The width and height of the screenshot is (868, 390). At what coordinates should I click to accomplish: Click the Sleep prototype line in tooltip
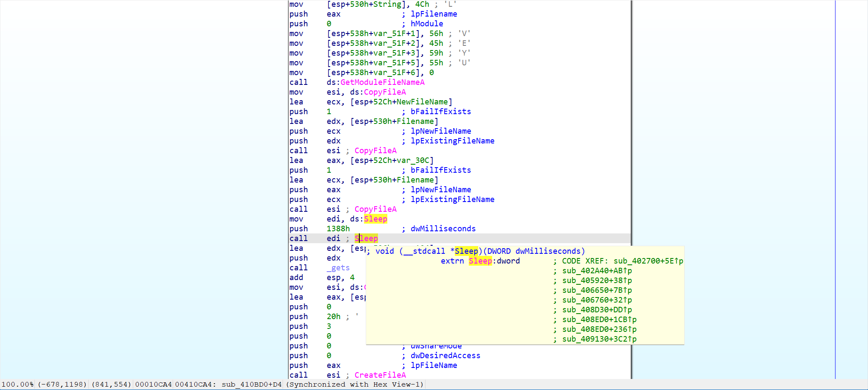point(476,251)
